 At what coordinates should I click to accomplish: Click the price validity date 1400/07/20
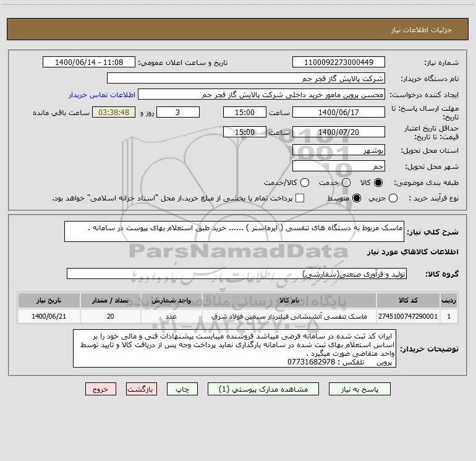(339, 132)
